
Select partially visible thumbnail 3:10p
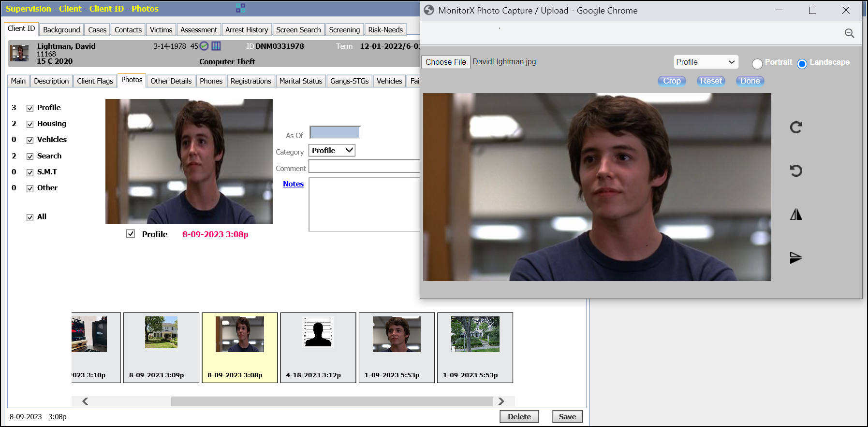(96, 347)
